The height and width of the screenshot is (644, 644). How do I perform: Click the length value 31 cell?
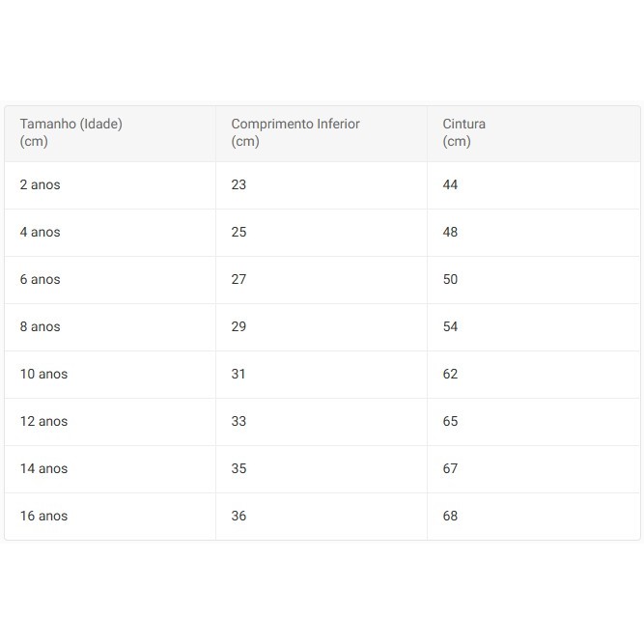coord(238,374)
